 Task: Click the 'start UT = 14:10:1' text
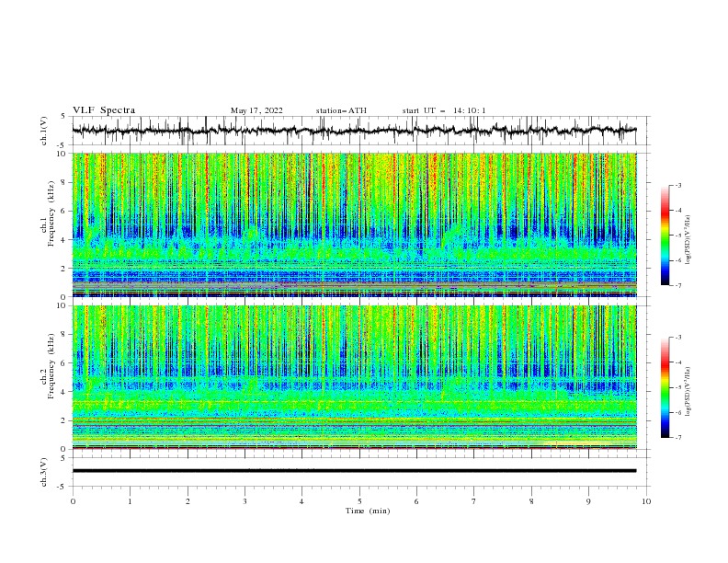pos(444,110)
